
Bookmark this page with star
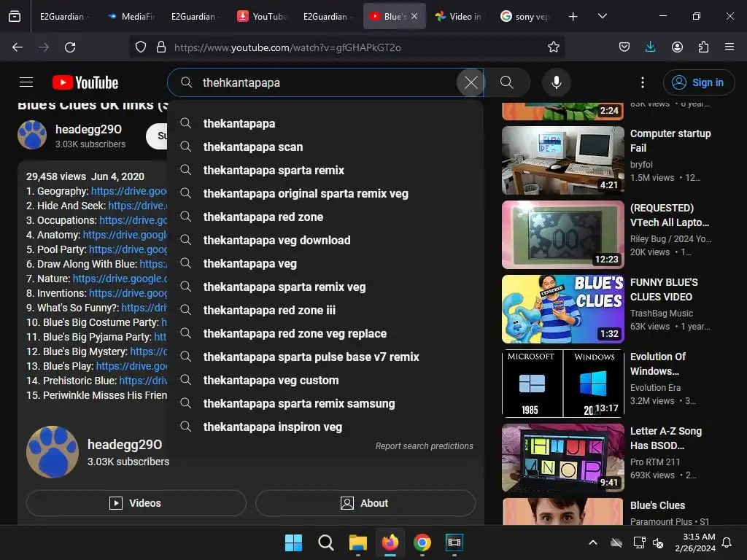(x=553, y=47)
